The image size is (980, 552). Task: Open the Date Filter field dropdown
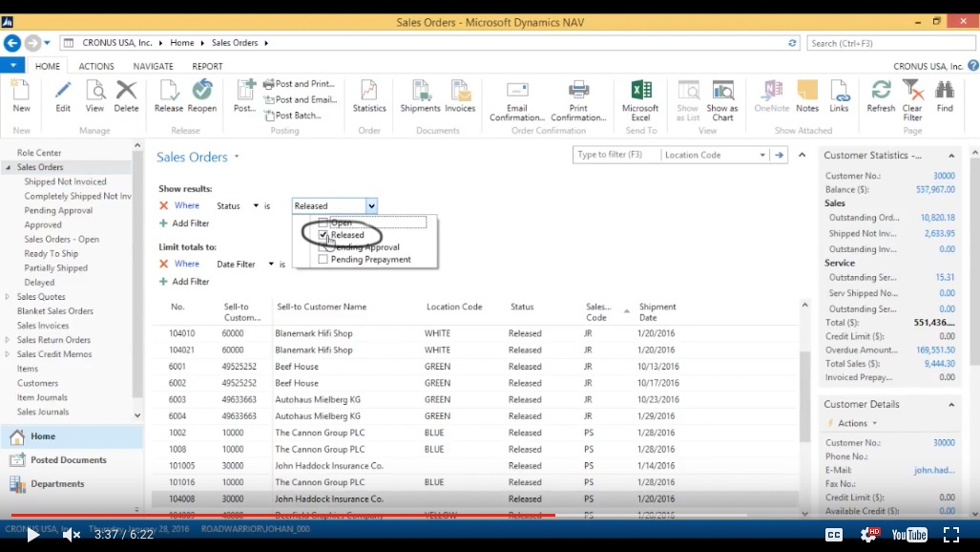pyautogui.click(x=271, y=265)
